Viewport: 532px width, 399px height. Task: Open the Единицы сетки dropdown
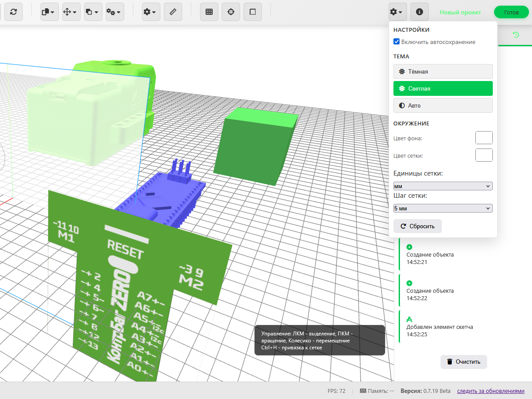(x=443, y=186)
